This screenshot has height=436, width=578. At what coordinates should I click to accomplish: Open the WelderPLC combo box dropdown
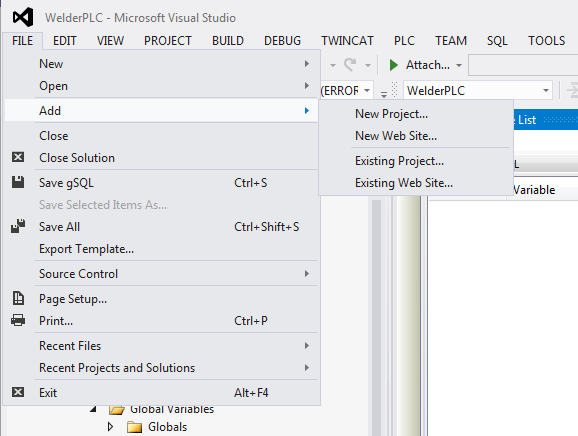546,90
